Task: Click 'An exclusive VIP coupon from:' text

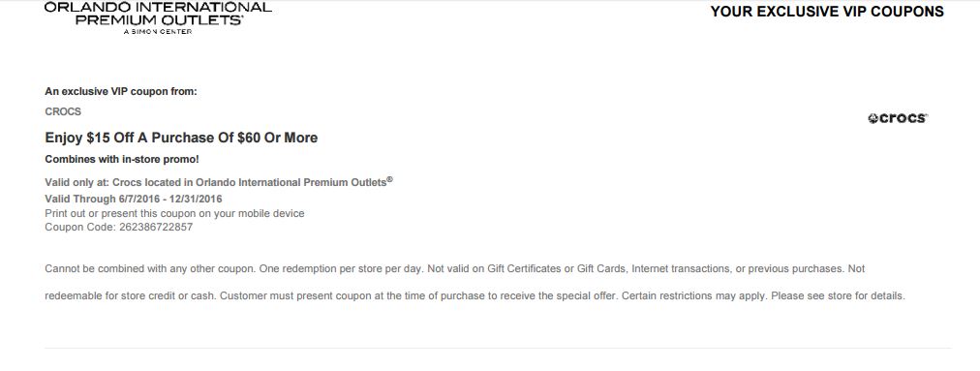Action: tap(121, 91)
